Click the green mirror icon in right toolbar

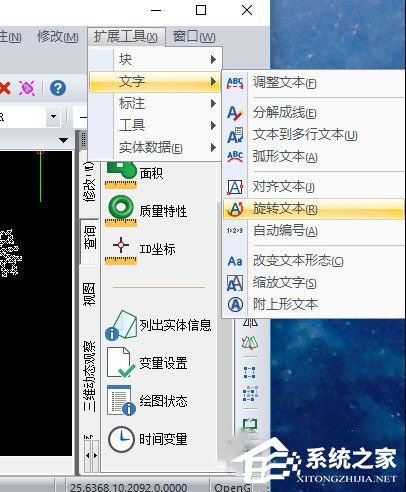point(250,342)
